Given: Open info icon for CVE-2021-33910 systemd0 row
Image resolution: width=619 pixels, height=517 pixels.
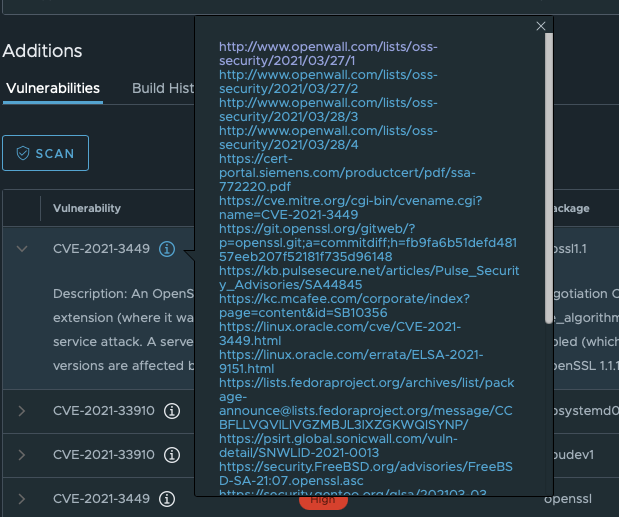Looking at the screenshot, I should click(x=172, y=411).
